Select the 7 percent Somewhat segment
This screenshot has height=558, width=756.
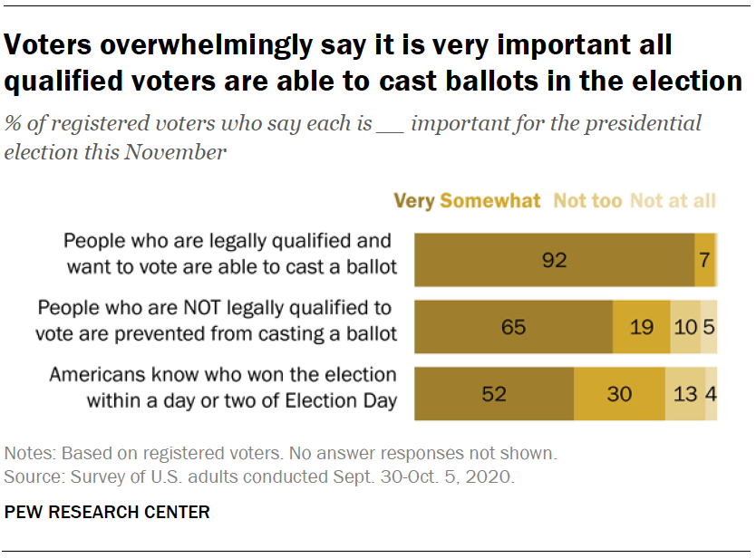click(705, 260)
